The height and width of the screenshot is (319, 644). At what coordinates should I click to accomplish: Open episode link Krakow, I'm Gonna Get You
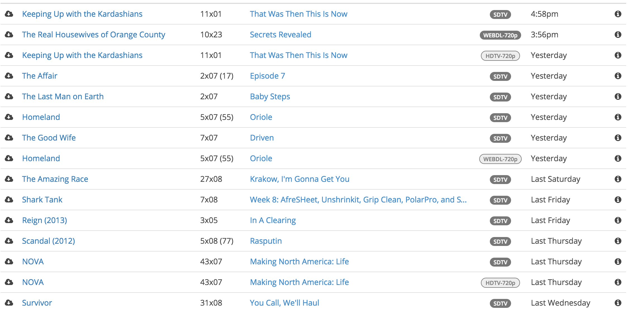tap(300, 179)
